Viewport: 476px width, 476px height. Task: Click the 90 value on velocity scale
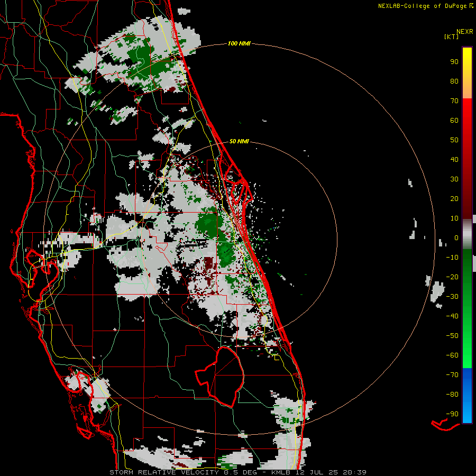click(454, 62)
